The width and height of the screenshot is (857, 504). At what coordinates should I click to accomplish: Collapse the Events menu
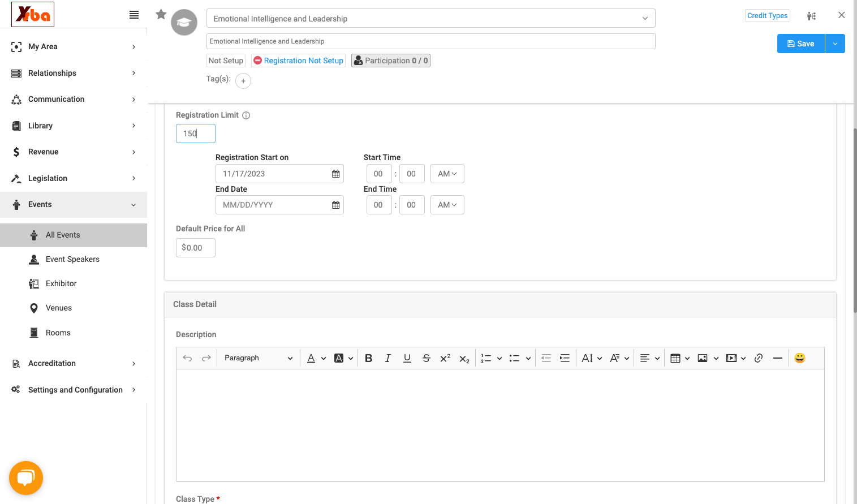(x=74, y=204)
